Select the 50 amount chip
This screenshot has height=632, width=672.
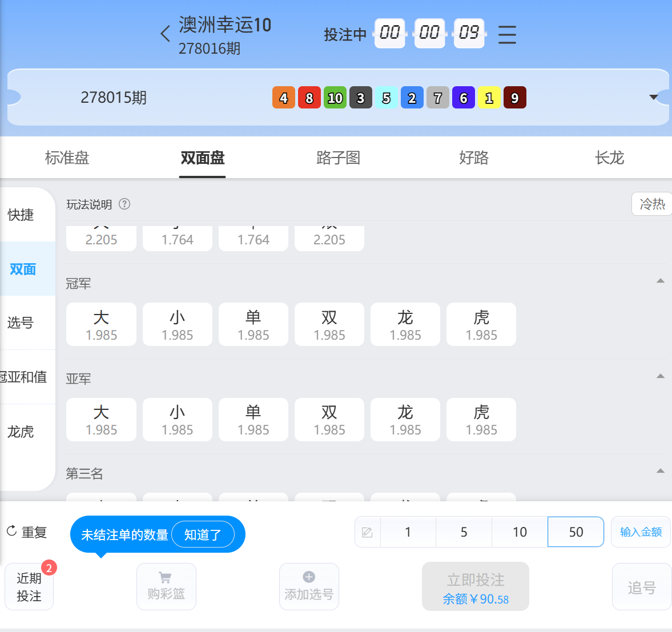point(575,532)
